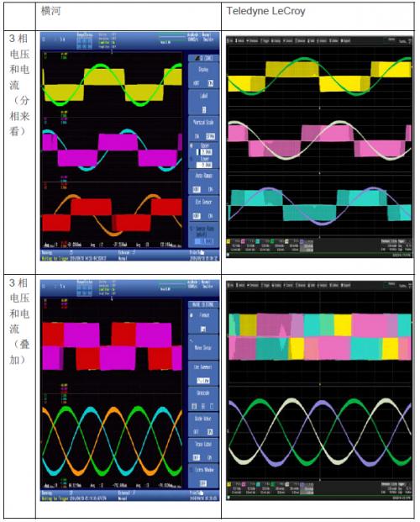Select yellow C1 channel descriptor in top LeCroy

[235, 245]
